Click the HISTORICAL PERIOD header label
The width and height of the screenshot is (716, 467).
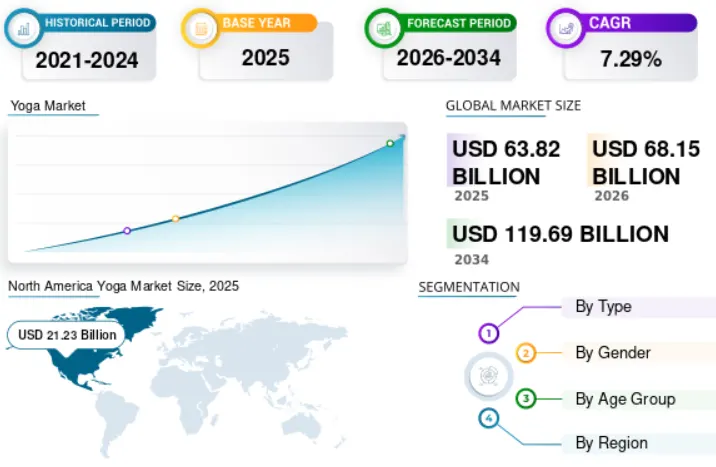coord(98,23)
